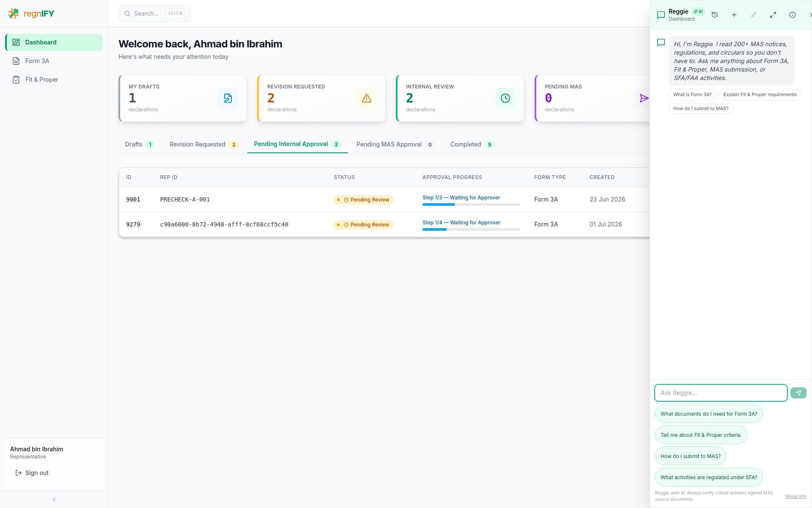Click the Reggie chat bubble header icon
812x508 pixels.
[x=661, y=15]
